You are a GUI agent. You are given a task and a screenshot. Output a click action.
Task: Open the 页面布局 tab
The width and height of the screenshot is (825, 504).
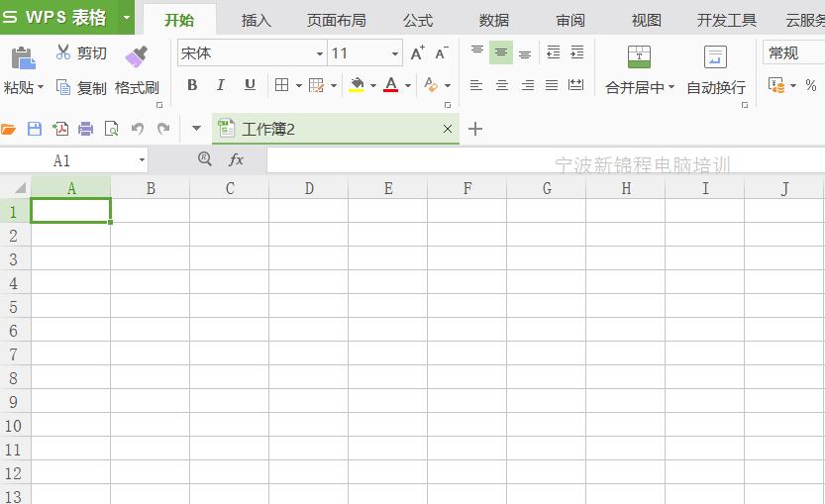click(336, 20)
